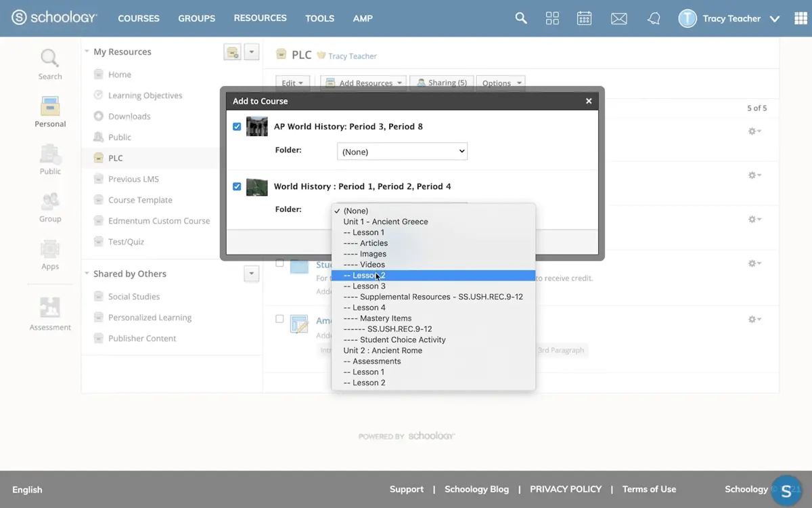The image size is (812, 508).
Task: Open AP World History Folder dropdown
Action: 402,152
